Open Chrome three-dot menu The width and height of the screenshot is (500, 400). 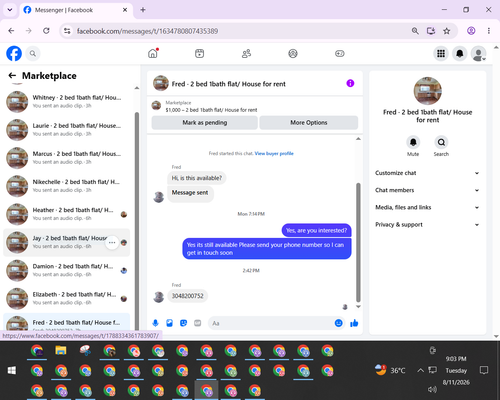(489, 31)
